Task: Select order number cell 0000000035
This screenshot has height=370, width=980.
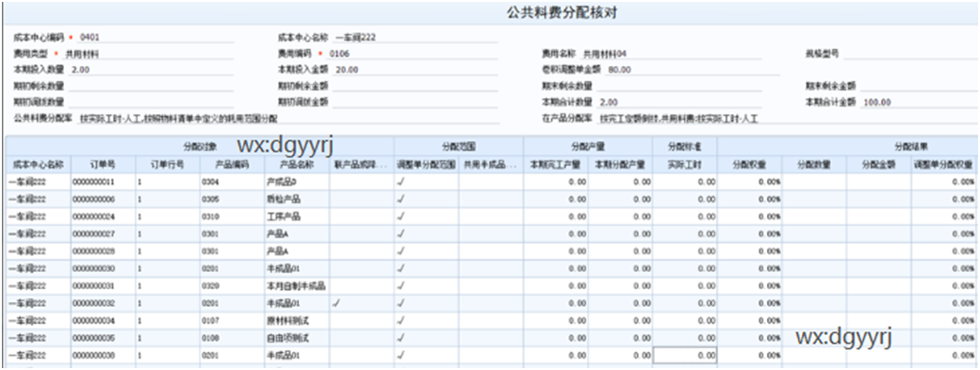Action: pos(103,338)
